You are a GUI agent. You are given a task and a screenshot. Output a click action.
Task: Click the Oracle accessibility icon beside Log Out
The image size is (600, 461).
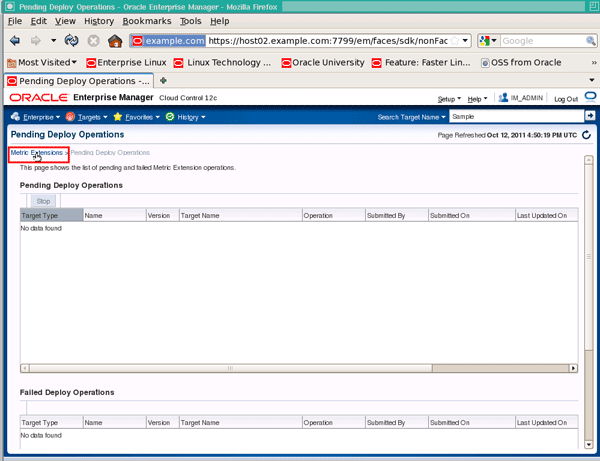coord(590,97)
